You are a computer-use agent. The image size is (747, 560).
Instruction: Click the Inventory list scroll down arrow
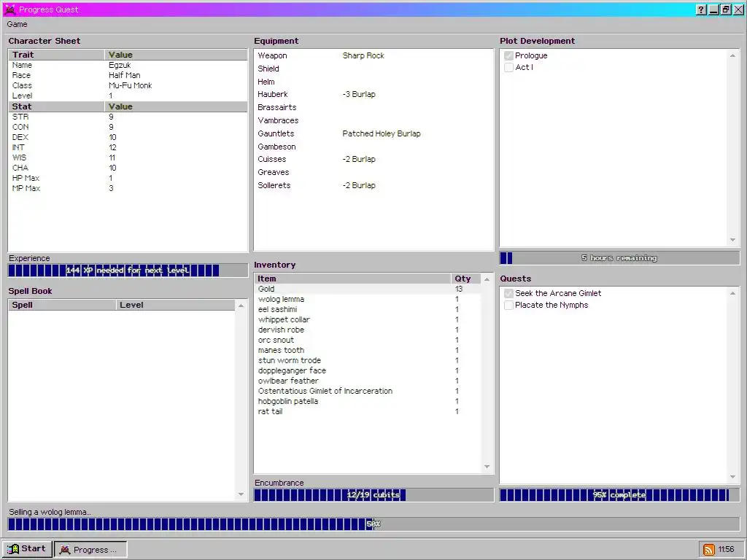pyautogui.click(x=487, y=467)
